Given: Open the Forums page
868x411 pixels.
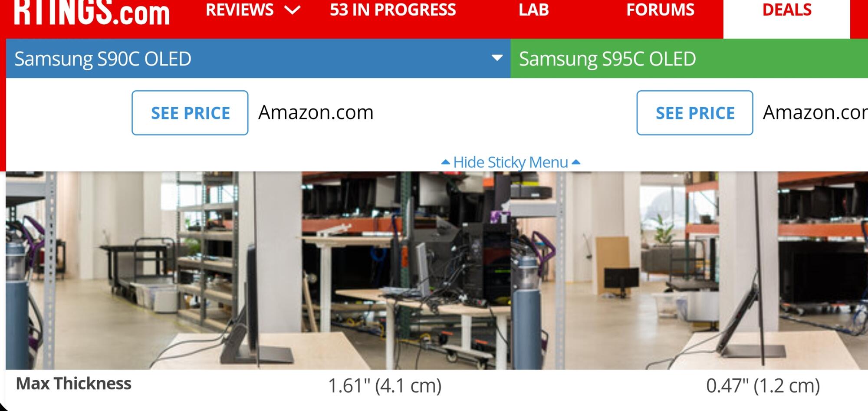Looking at the screenshot, I should (660, 10).
